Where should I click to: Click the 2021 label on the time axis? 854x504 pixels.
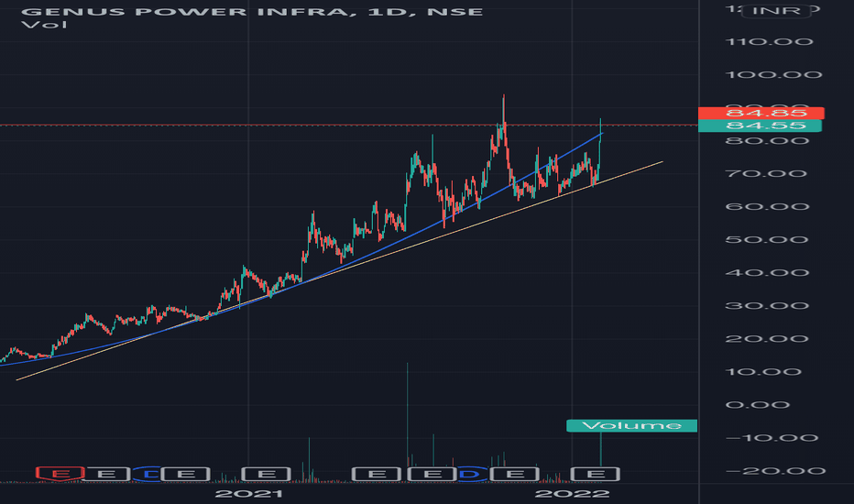click(249, 494)
